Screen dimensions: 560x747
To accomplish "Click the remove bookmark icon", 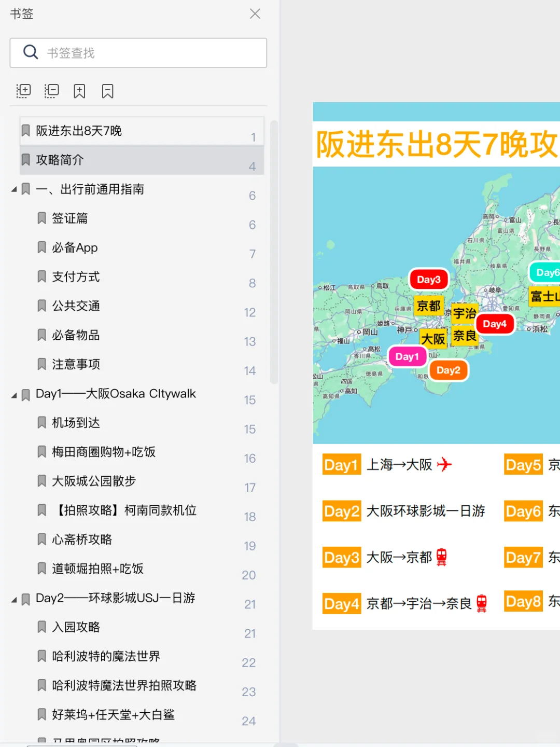I will pos(107,90).
